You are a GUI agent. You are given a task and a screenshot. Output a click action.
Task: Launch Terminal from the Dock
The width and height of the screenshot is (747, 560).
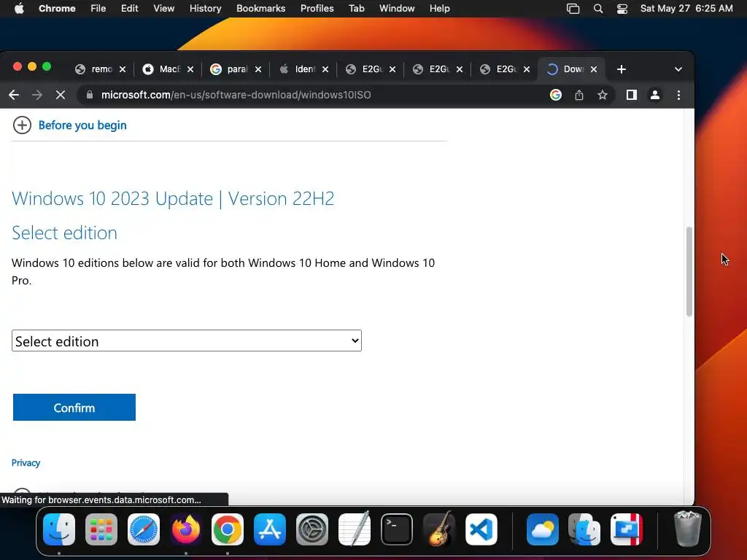tap(397, 529)
